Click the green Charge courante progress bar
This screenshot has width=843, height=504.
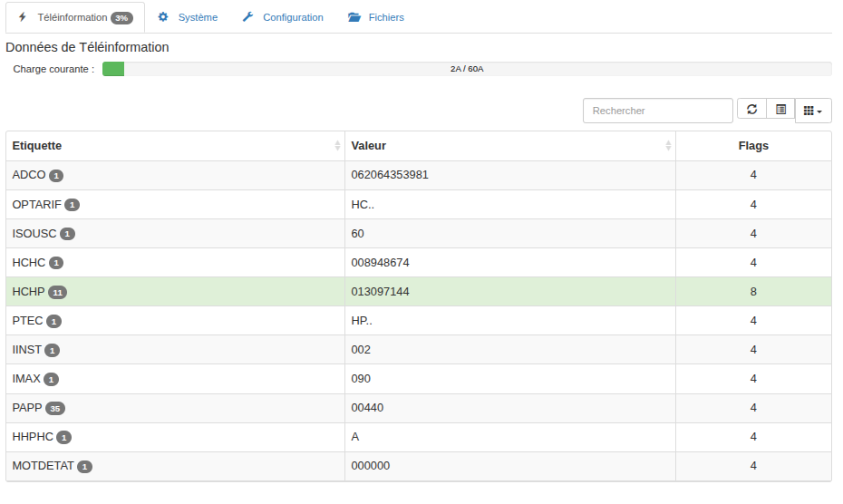point(113,69)
